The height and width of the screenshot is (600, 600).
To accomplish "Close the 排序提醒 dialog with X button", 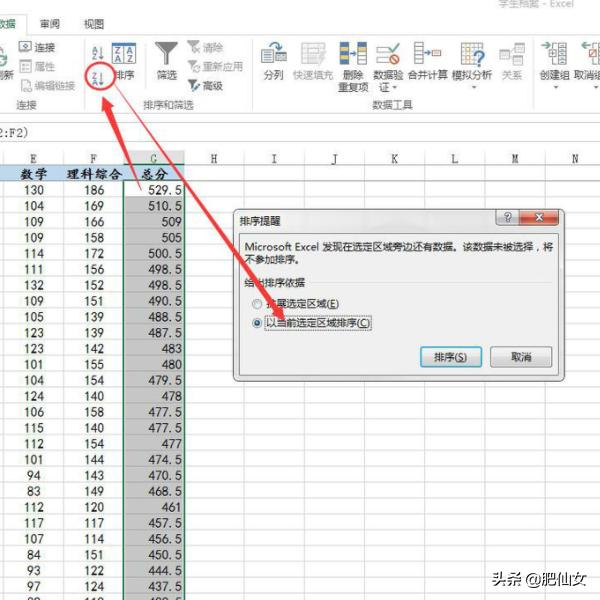I will click(539, 217).
